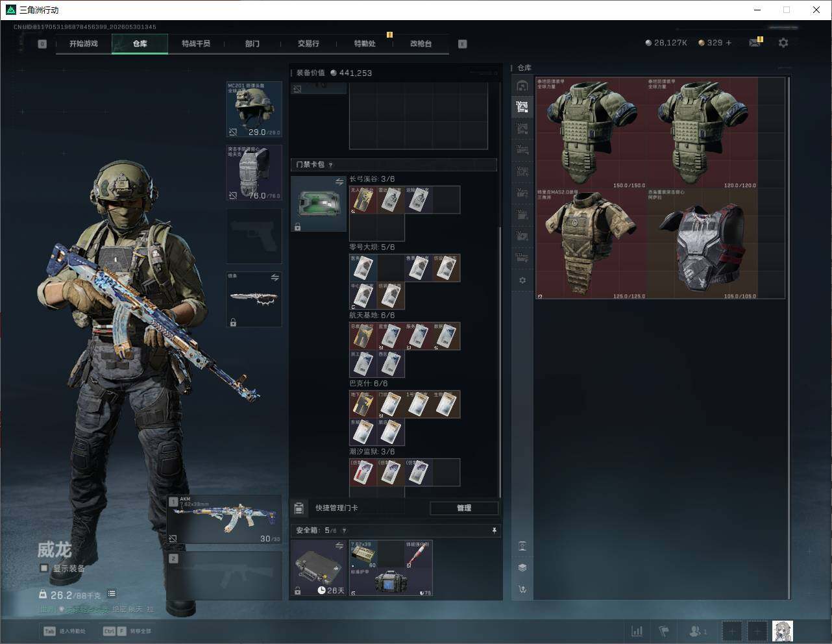Click the swap arrows on the knife slot

[x=275, y=278]
